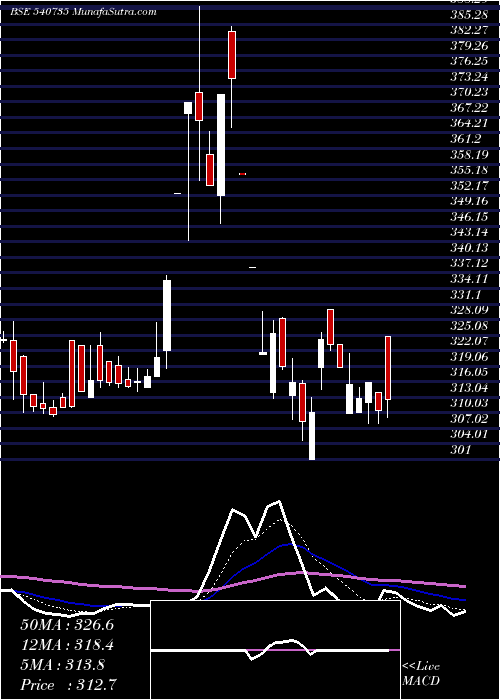This screenshot has height=700, width=500.
Task: Select the 361.2 price axis label
Action: (466, 139)
